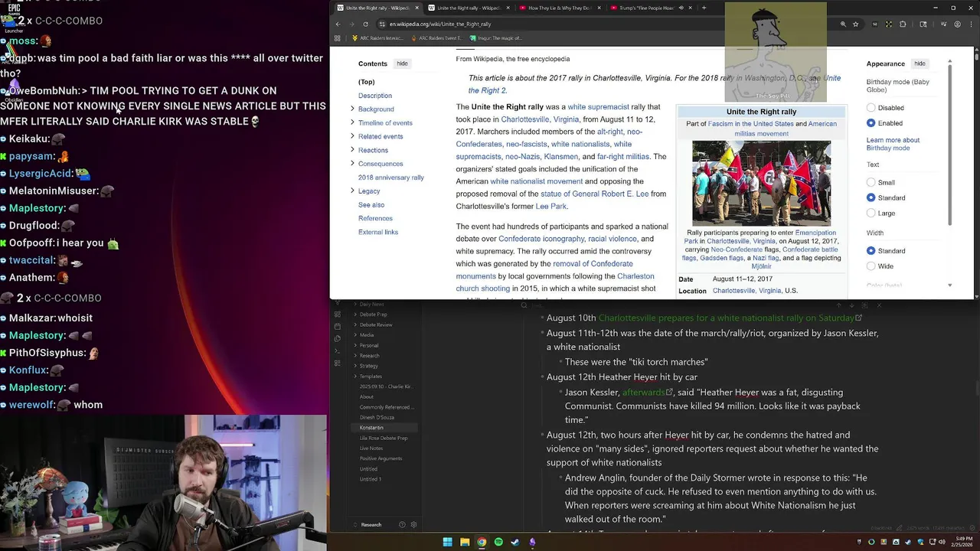The height and width of the screenshot is (551, 980).
Task: Click Wikipedia address bar URL
Action: tap(440, 24)
